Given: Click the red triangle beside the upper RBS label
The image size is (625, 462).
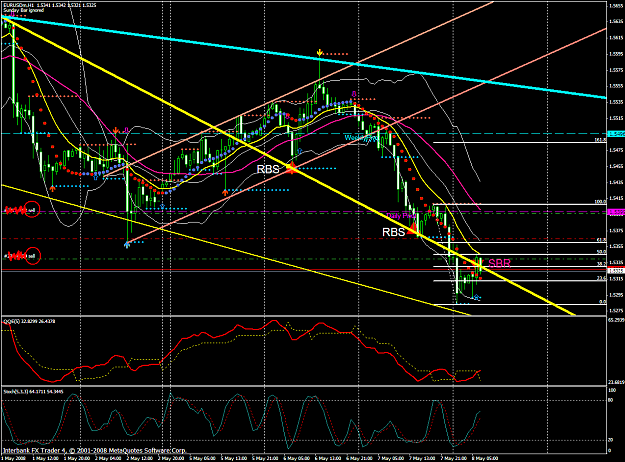Looking at the screenshot, I should coord(291,167).
